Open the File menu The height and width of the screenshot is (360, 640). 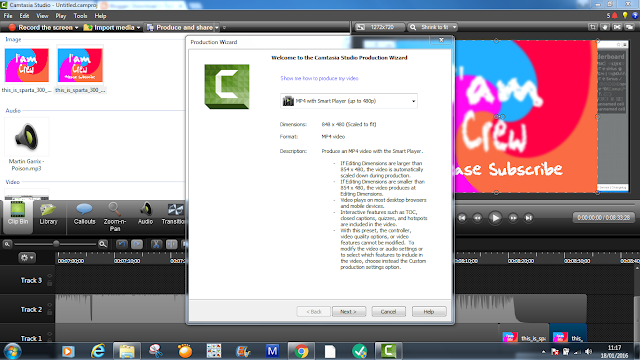[x=8, y=16]
